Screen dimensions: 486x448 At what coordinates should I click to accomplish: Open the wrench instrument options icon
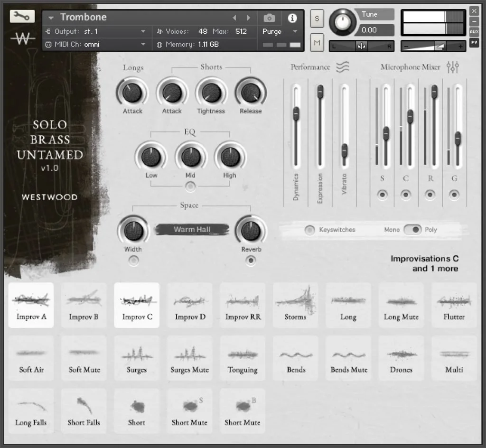22,17
